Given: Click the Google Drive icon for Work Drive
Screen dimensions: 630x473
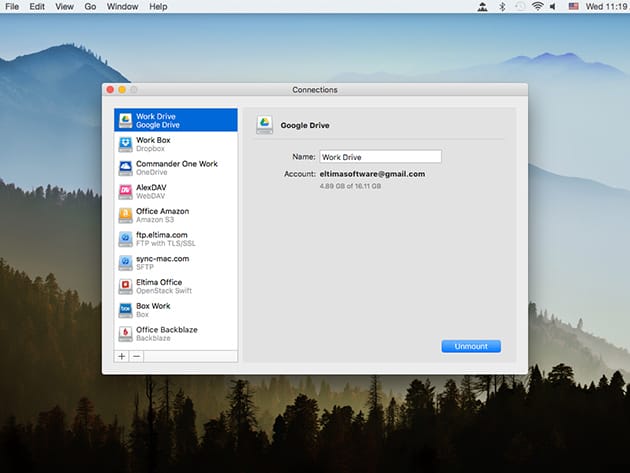Looking at the screenshot, I should [x=125, y=121].
